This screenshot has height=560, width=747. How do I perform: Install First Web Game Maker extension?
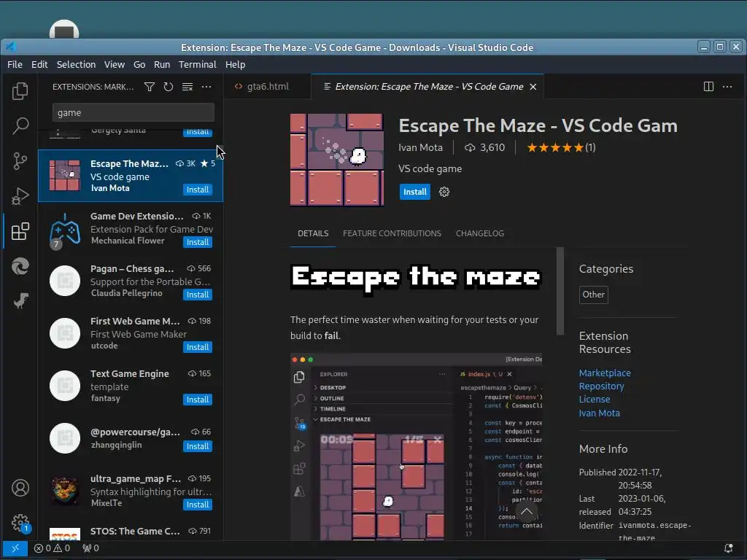coord(197,347)
